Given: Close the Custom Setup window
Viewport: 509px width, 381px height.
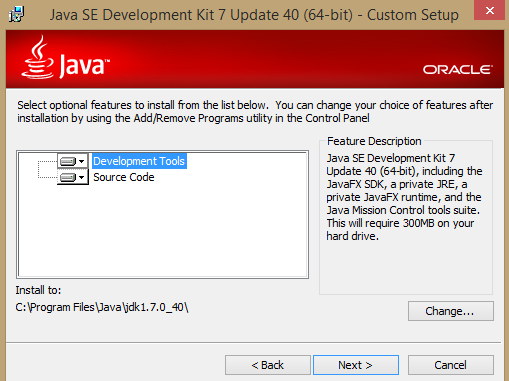Looking at the screenshot, I should coord(490,10).
